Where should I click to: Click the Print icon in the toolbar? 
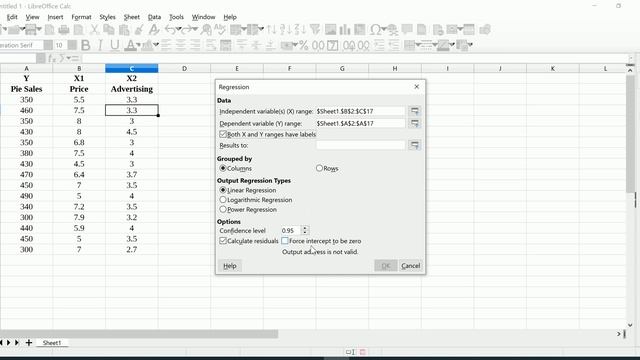click(x=64, y=29)
